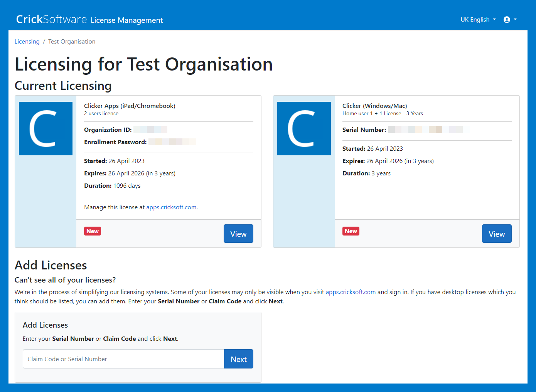This screenshot has width=536, height=392.
Task: Click the New badge on Clicker Windows/Mac card
Action: point(351,231)
